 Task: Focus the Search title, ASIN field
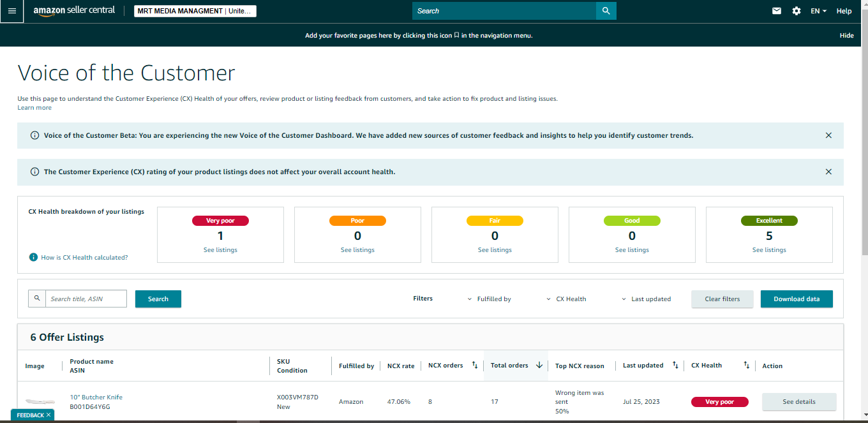pos(86,299)
